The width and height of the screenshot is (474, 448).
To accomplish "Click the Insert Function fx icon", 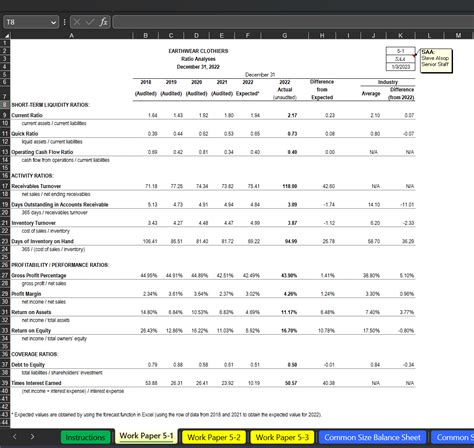I will (x=103, y=22).
